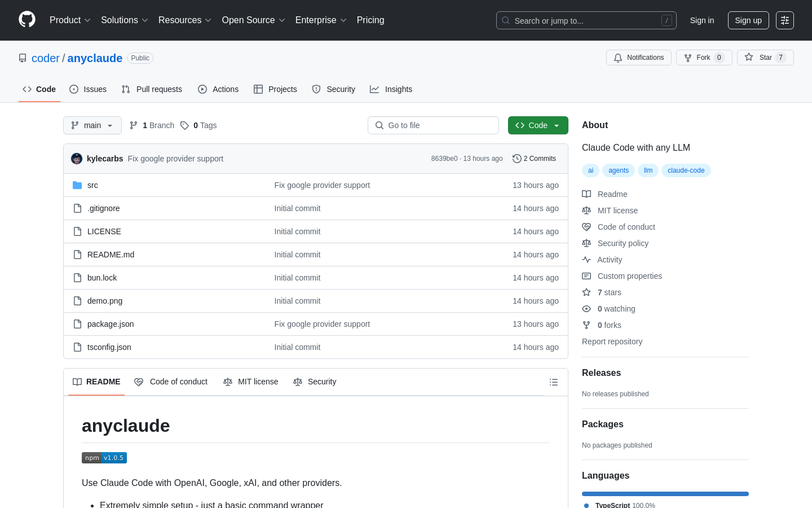Open the package.json file
The height and width of the screenshot is (508, 812).
pos(111,324)
